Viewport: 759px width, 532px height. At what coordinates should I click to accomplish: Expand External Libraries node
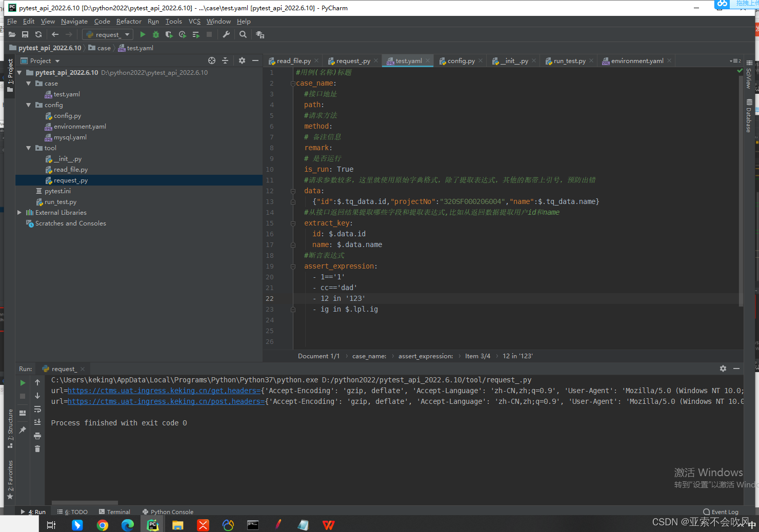point(19,213)
